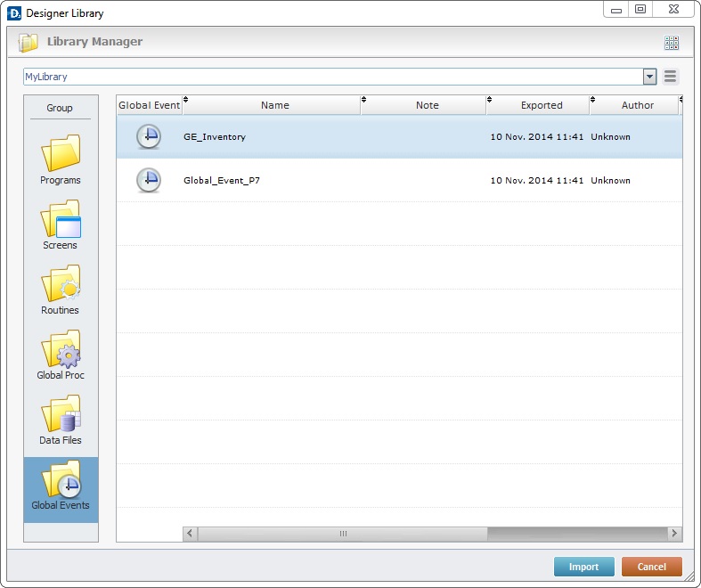
Task: Expand the MyLibrary dropdown arrow
Action: [x=649, y=77]
